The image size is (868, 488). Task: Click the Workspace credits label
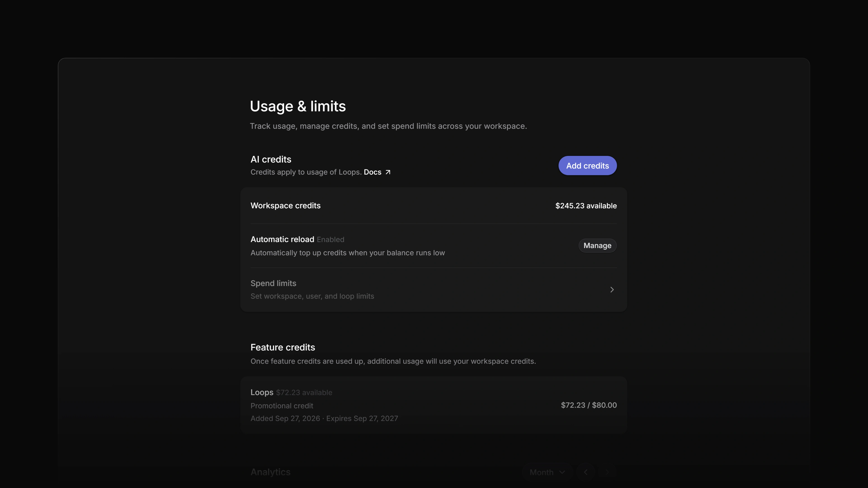coord(285,205)
